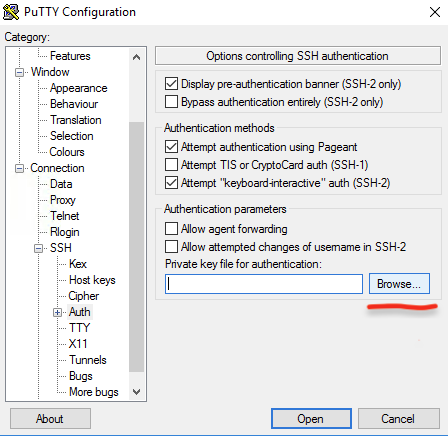This screenshot has height=436, width=448.
Task: Click the Open button
Action: [x=311, y=419]
